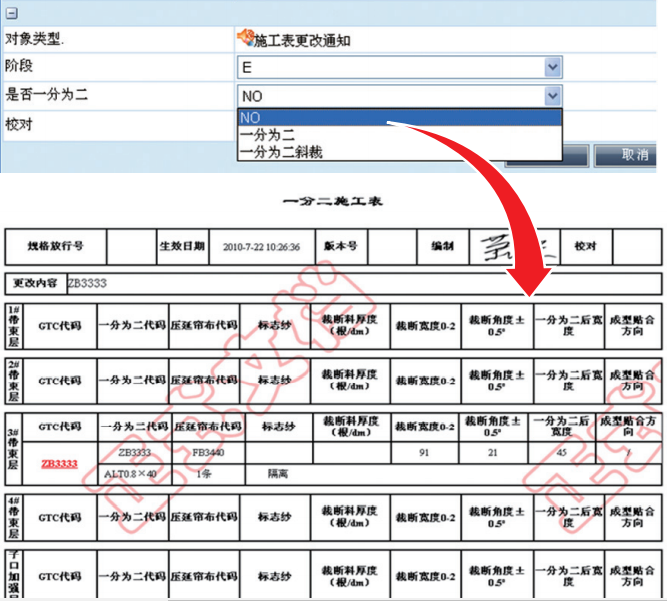Click the 施工表更改通知 object type icon
Screen dimensions: 667x601
pyautogui.click(x=245, y=37)
